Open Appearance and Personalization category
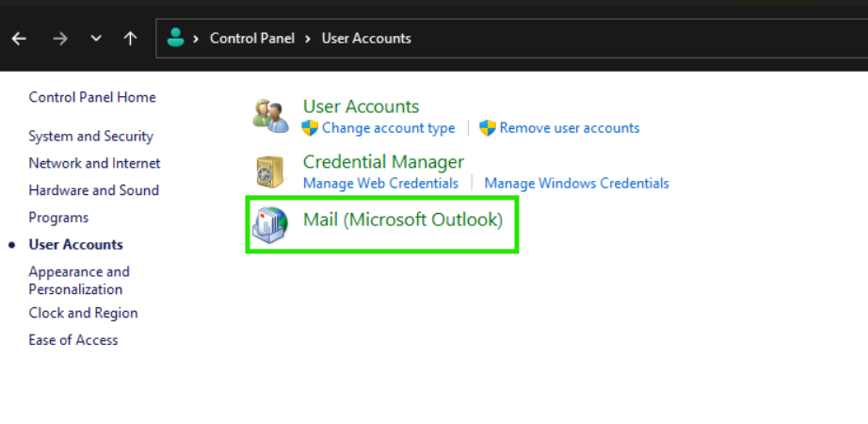The image size is (868, 424). pyautogui.click(x=79, y=281)
